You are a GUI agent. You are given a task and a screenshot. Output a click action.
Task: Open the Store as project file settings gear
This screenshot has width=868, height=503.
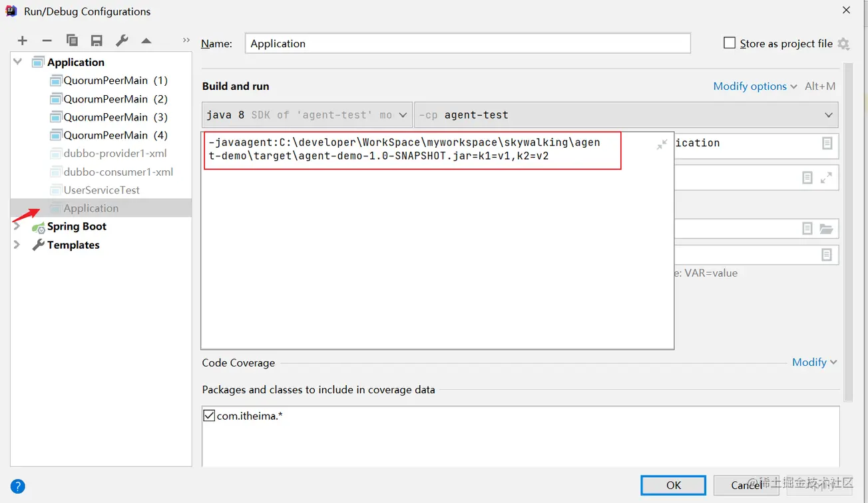click(x=843, y=44)
